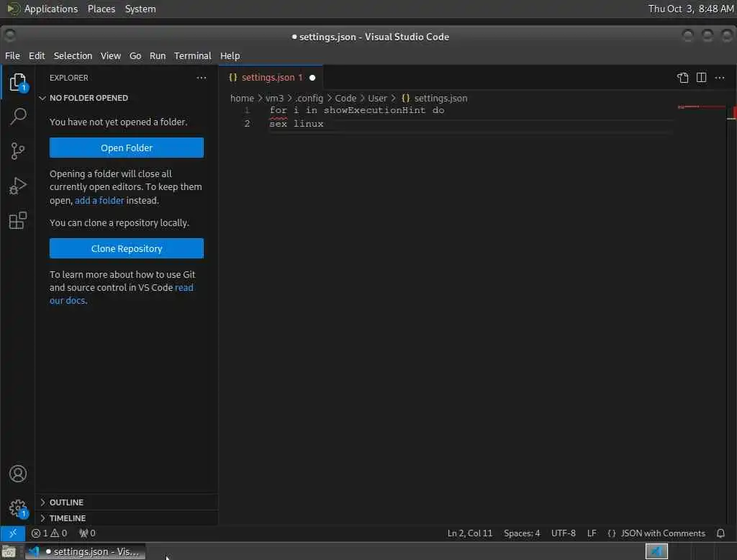Open editor More Actions ellipsis
Viewport: 737px width, 560px height.
tap(720, 78)
